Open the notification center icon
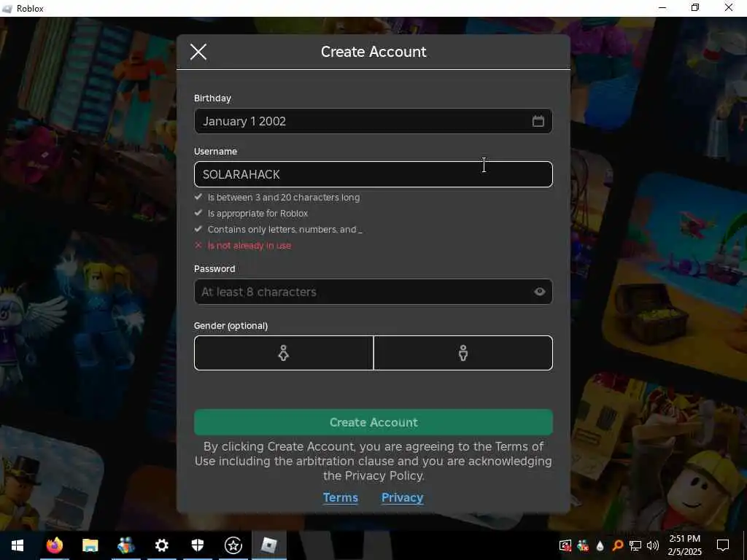747x560 pixels. (x=723, y=545)
